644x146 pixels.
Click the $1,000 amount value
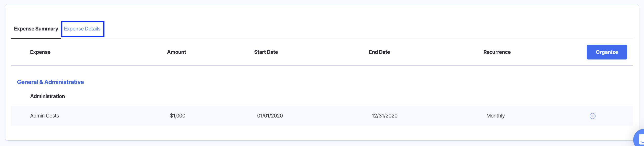pos(178,116)
